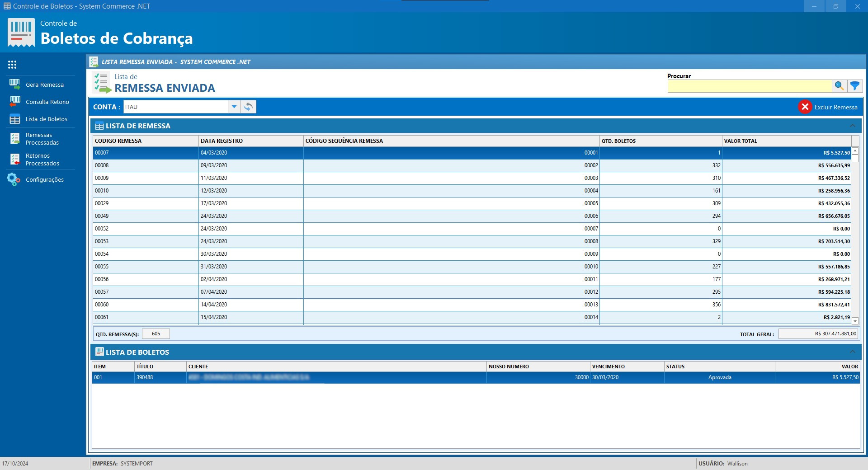Screen dimensions: 868x470
Task: Open Consulta Retono in sidebar
Action: pyautogui.click(x=47, y=102)
